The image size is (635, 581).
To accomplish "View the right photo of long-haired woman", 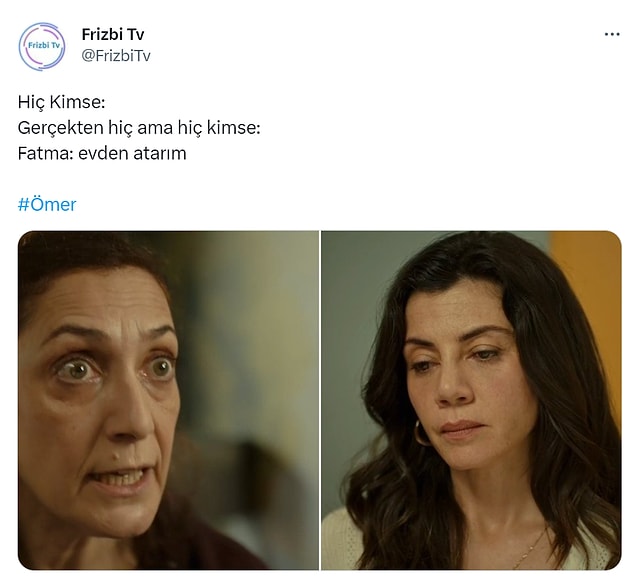I will [471, 400].
